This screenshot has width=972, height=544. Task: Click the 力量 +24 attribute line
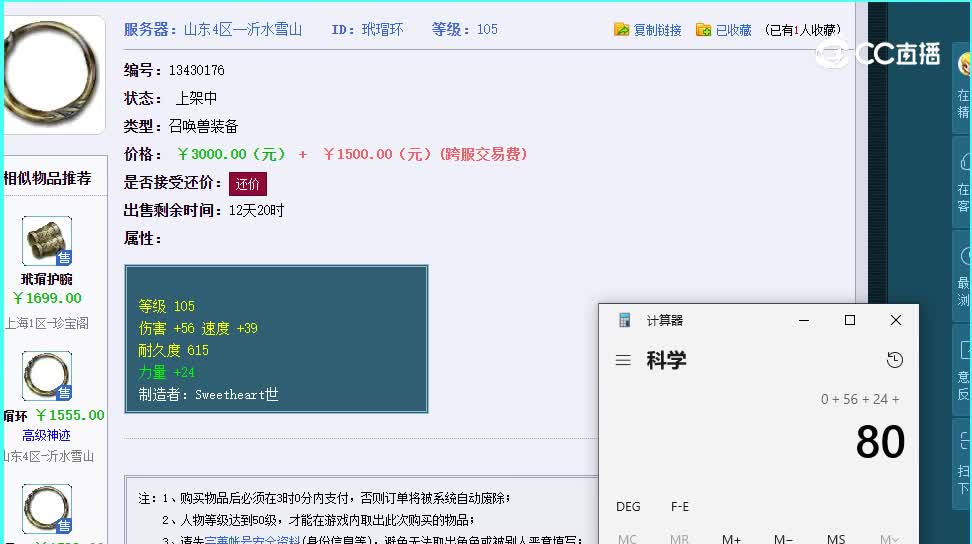(x=166, y=372)
